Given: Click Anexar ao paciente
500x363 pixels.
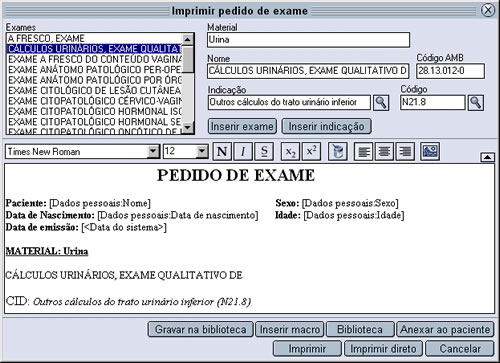Looking at the screenshot, I should [445, 329].
